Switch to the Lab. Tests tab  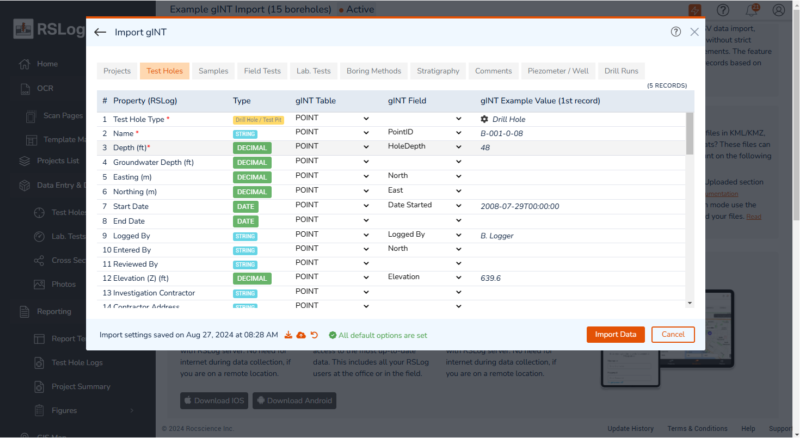[313, 71]
